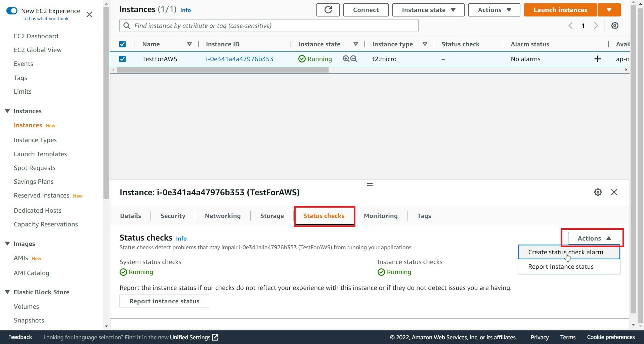Refresh the instances list
644x344 pixels.
point(328,10)
